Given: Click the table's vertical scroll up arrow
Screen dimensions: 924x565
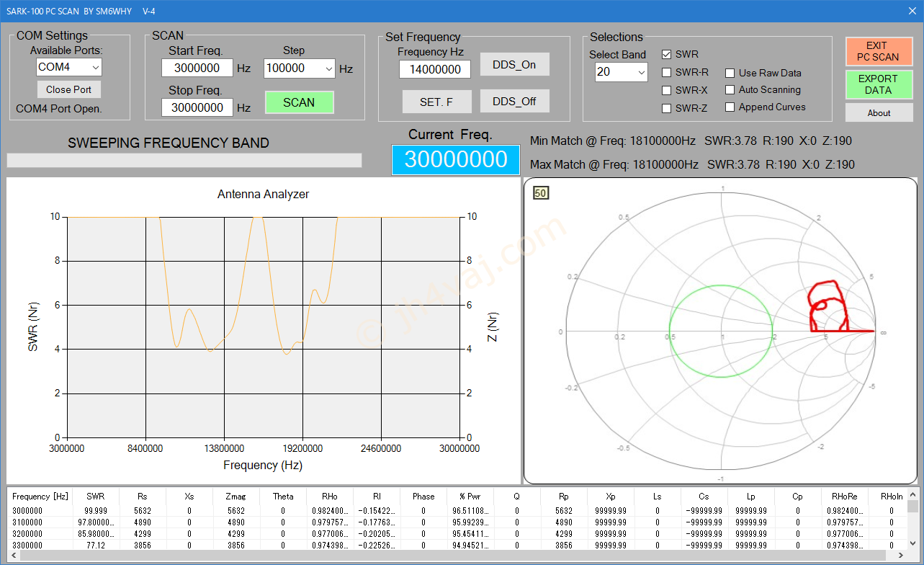Looking at the screenshot, I should tap(912, 494).
